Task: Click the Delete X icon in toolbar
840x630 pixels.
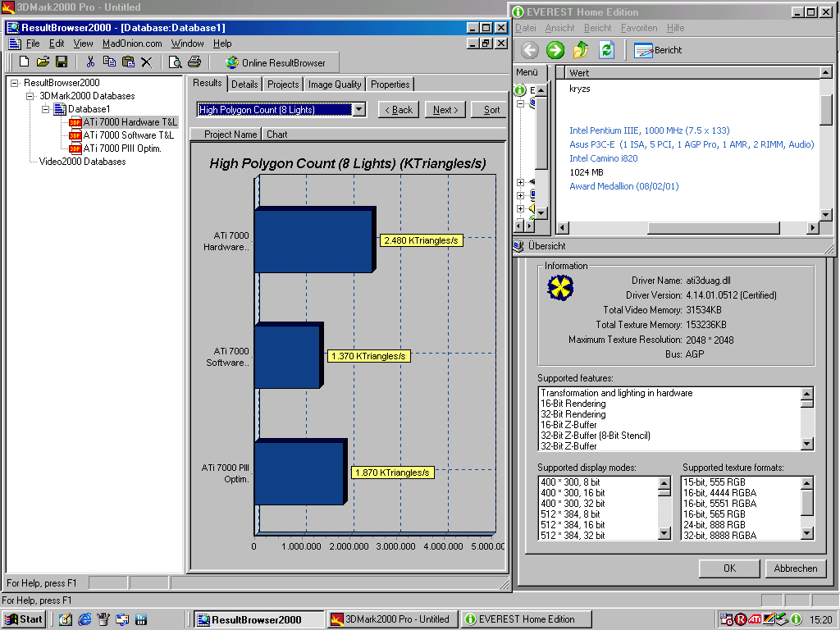Action: point(146,62)
